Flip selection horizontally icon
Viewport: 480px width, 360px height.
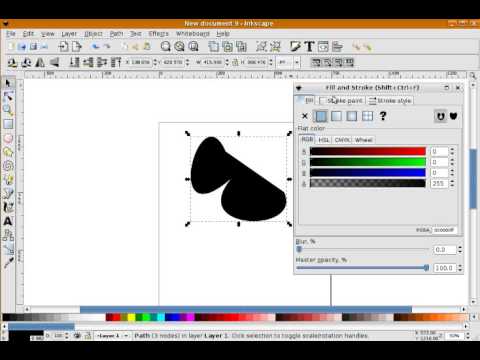(x=40, y=62)
